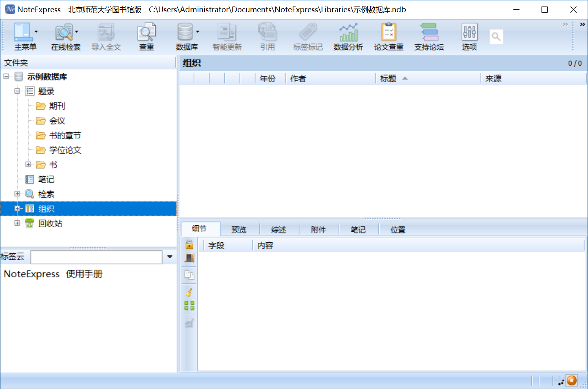The image size is (588, 389).
Task: Switch to the 预览 tab
Action: coord(239,230)
